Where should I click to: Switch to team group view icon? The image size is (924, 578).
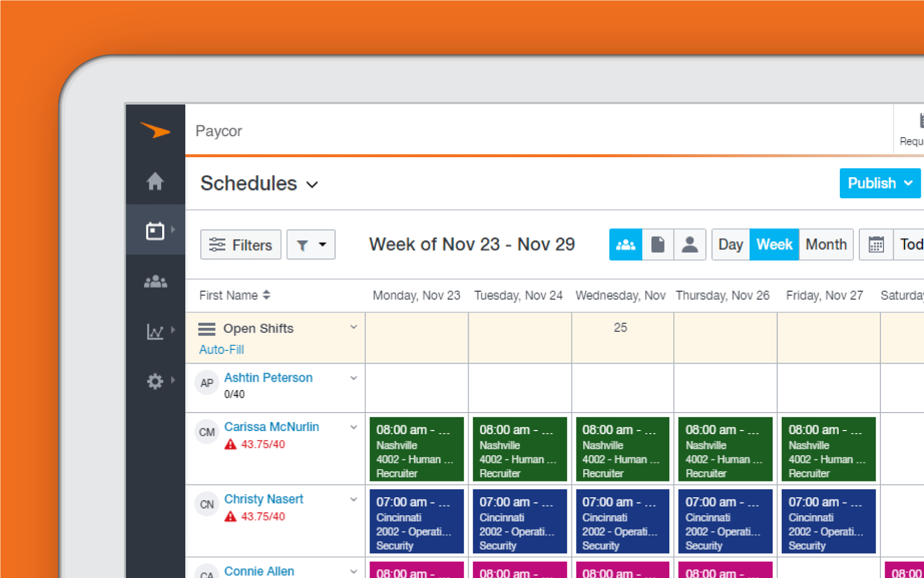(625, 245)
